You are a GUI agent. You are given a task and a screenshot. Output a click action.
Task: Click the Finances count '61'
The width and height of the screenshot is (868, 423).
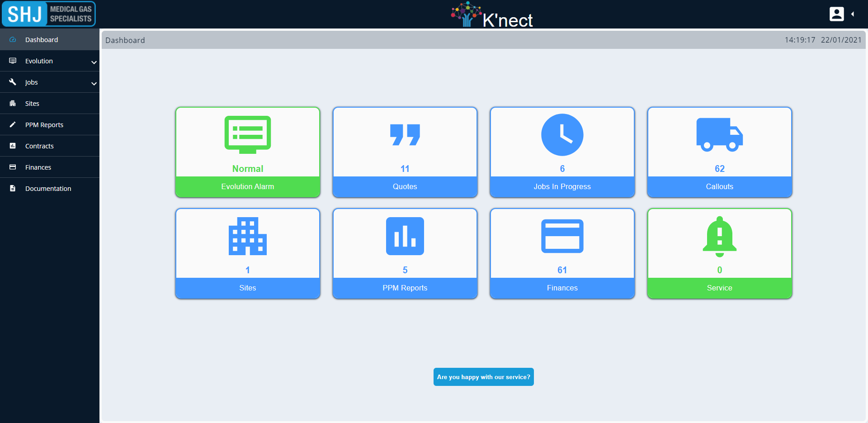562,270
